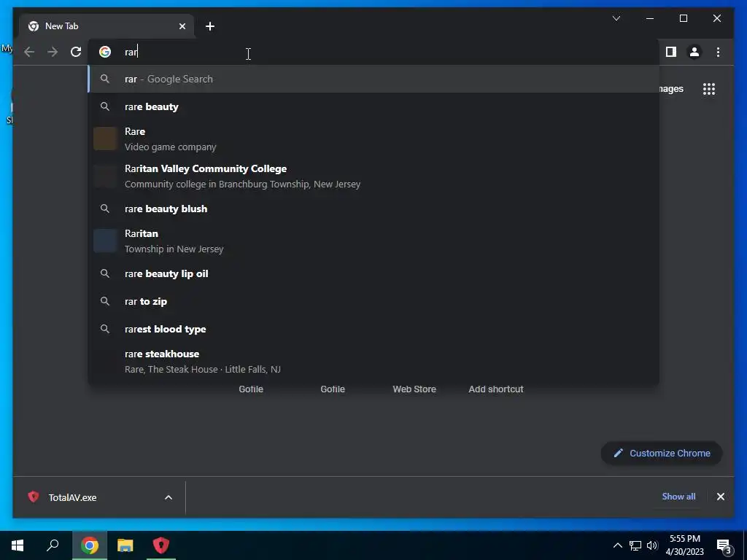The image size is (747, 560).
Task: Show hidden system tray icons
Action: pyautogui.click(x=617, y=545)
